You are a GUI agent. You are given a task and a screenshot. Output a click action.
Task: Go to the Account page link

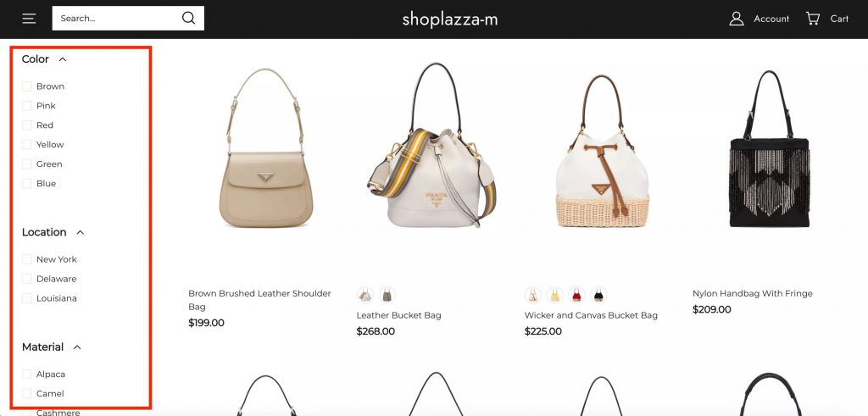[771, 19]
